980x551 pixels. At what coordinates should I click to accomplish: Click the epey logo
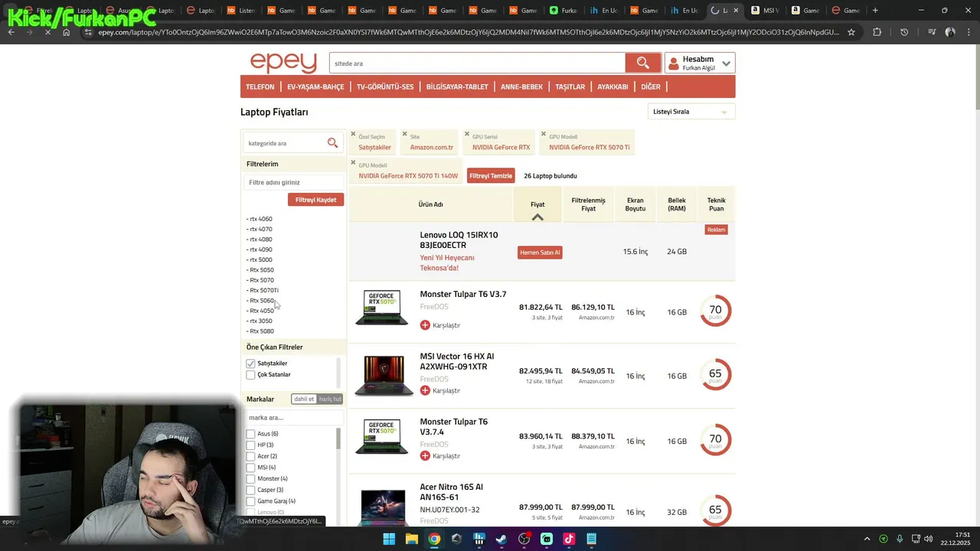(x=283, y=63)
